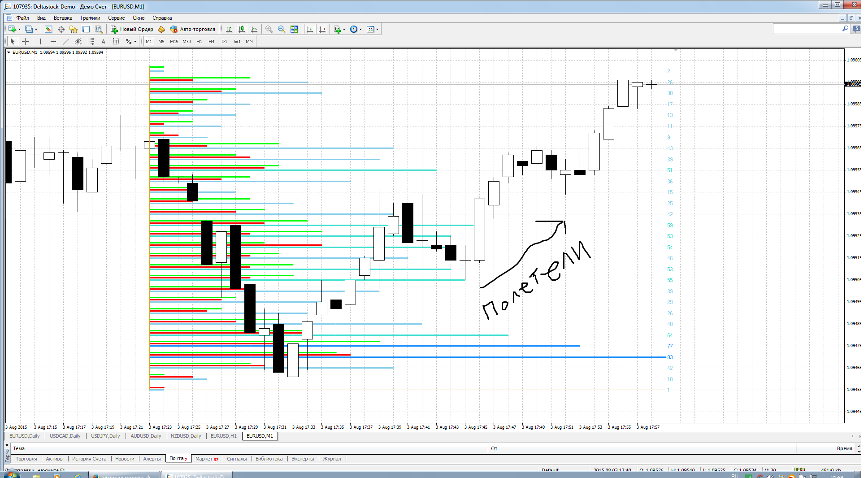The height and width of the screenshot is (478, 868).
Task: Open the Файл menu
Action: [22, 18]
